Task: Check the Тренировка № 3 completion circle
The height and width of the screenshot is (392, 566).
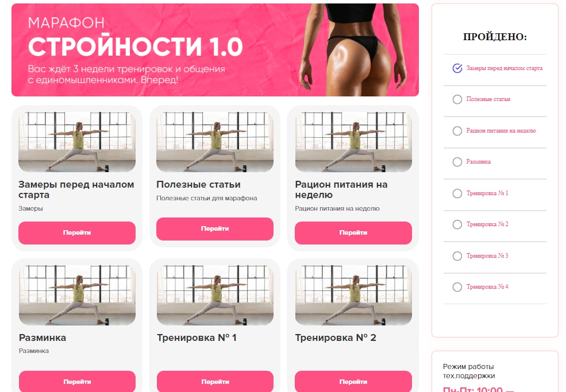Action: [x=457, y=255]
